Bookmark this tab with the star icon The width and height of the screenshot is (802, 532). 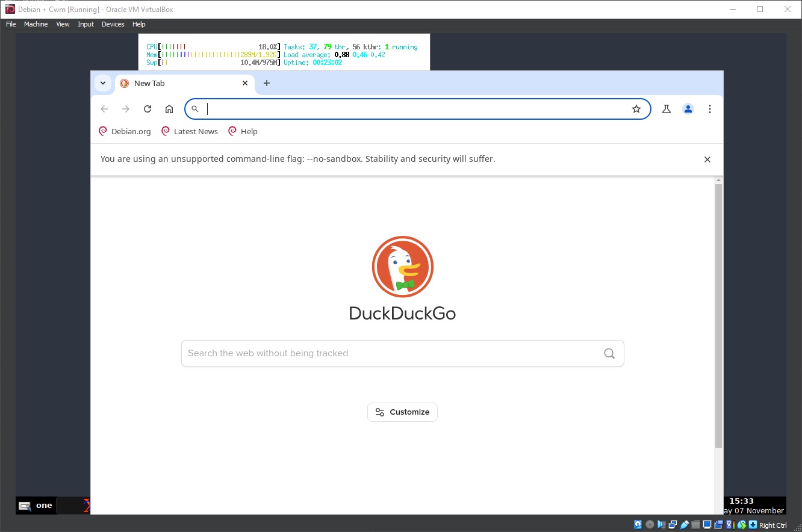[x=636, y=109]
